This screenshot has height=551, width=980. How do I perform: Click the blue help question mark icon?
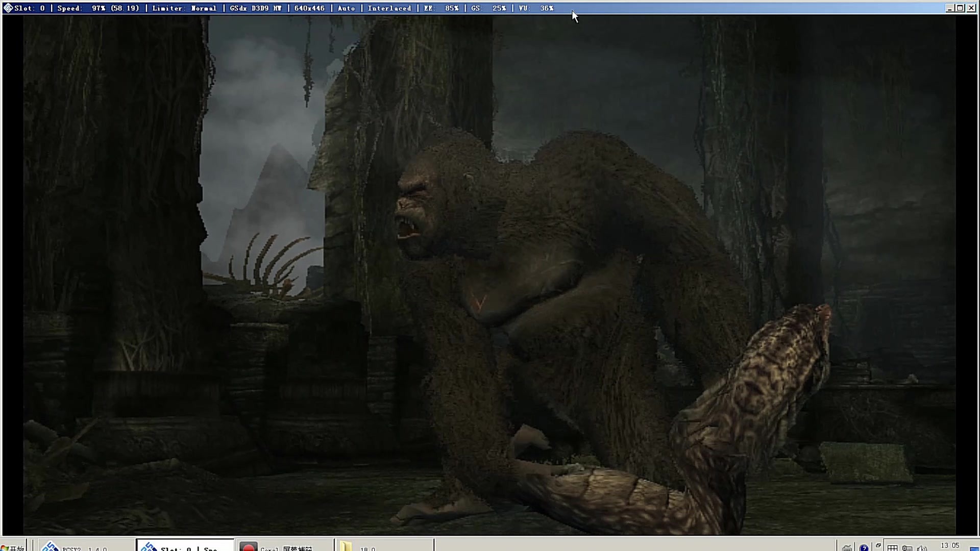[864, 547]
